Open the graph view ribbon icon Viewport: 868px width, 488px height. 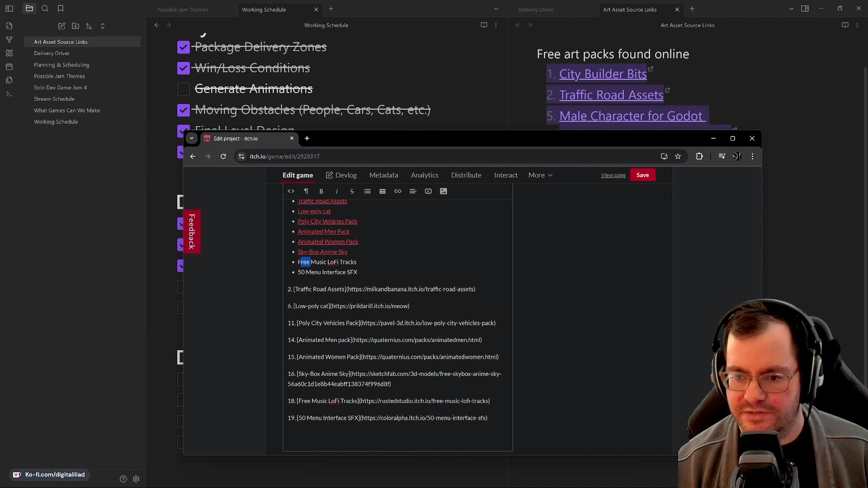pyautogui.click(x=9, y=39)
